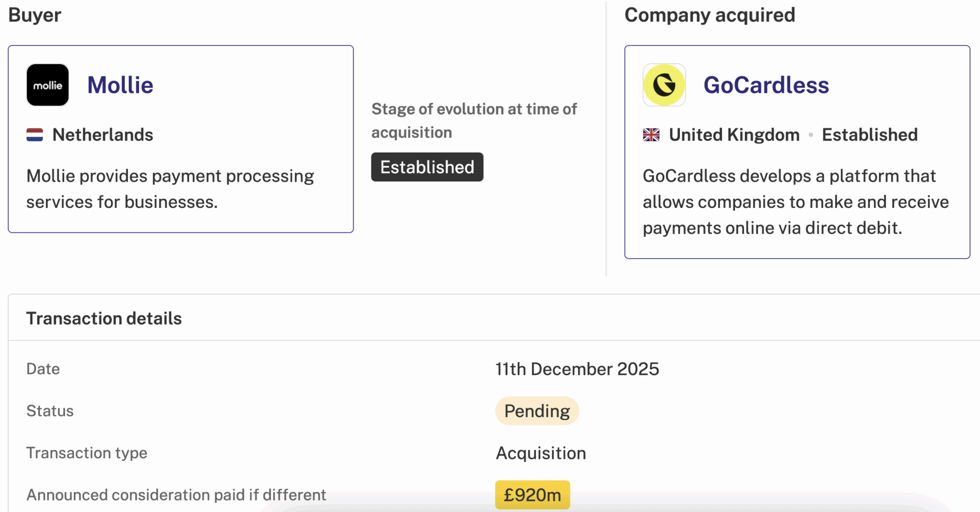The height and width of the screenshot is (512, 980).
Task: Click the United Kingdom flag icon
Action: (x=651, y=135)
